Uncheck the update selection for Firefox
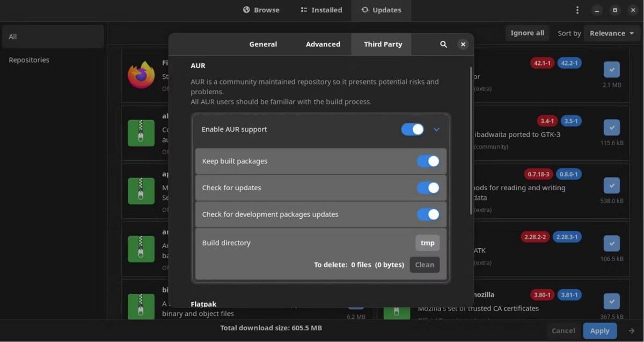The width and height of the screenshot is (644, 342). tap(611, 69)
